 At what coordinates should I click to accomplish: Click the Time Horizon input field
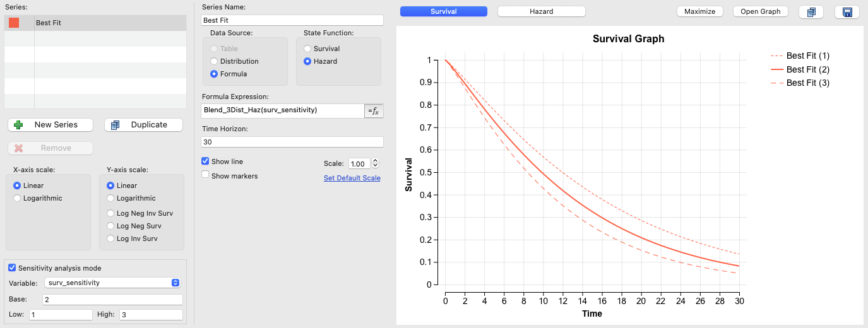click(x=292, y=142)
